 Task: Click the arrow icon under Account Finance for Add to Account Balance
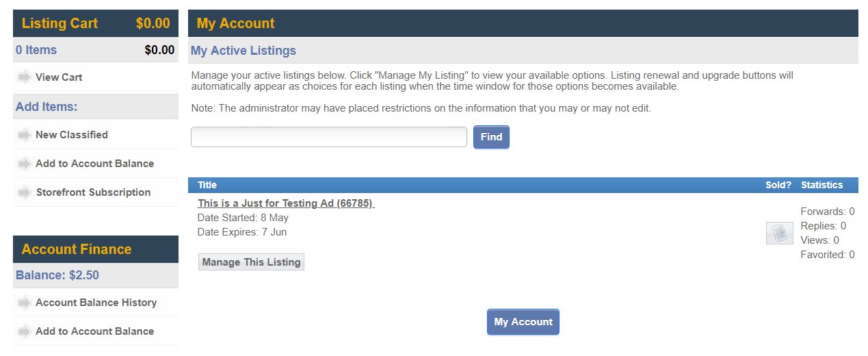click(25, 331)
